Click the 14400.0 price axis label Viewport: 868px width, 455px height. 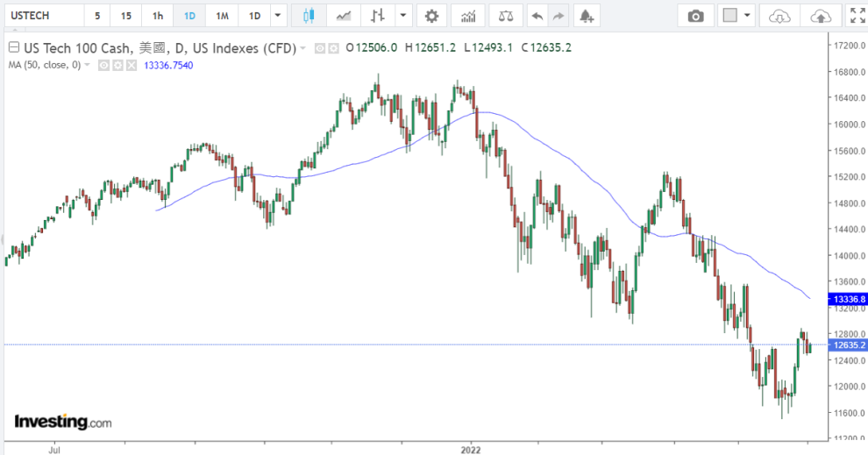[850, 229]
